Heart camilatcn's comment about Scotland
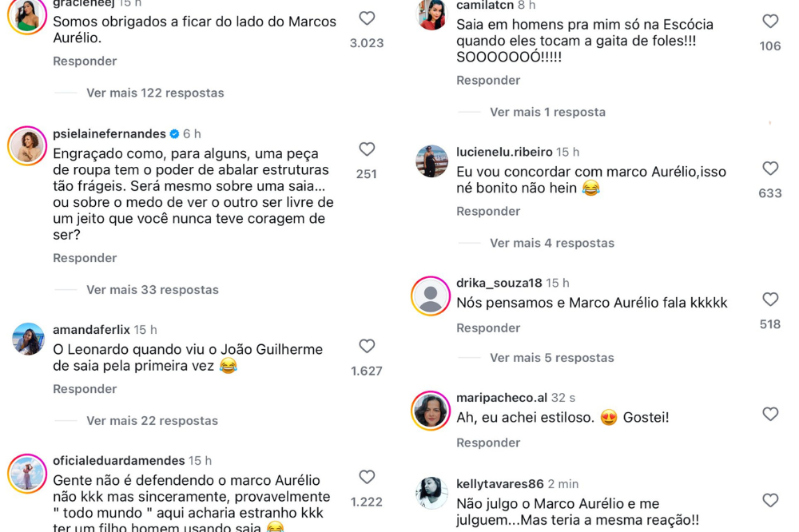The width and height of the screenshot is (799, 532). (x=770, y=22)
